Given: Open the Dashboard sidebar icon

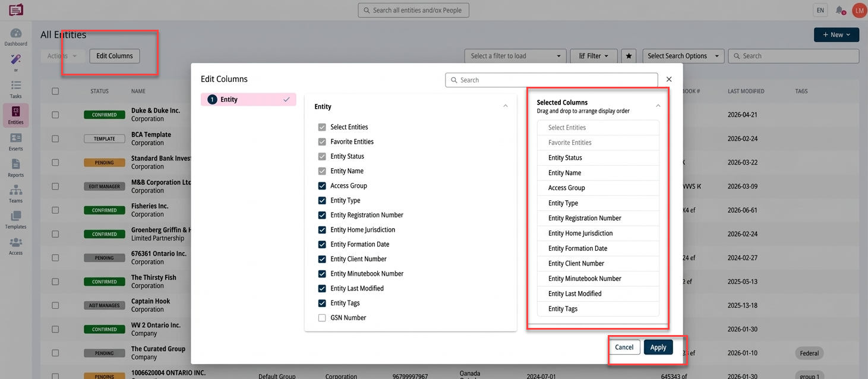Looking at the screenshot, I should [16, 37].
